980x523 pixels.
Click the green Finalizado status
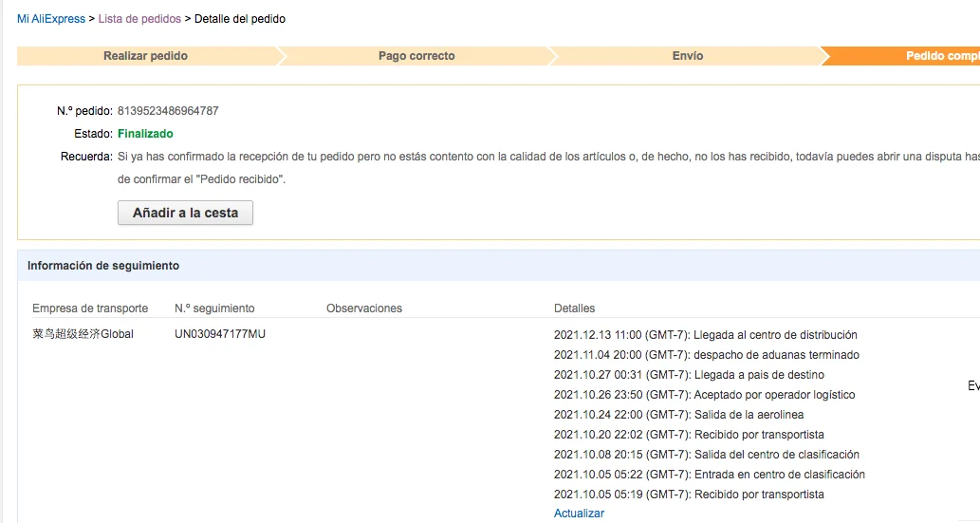point(145,133)
